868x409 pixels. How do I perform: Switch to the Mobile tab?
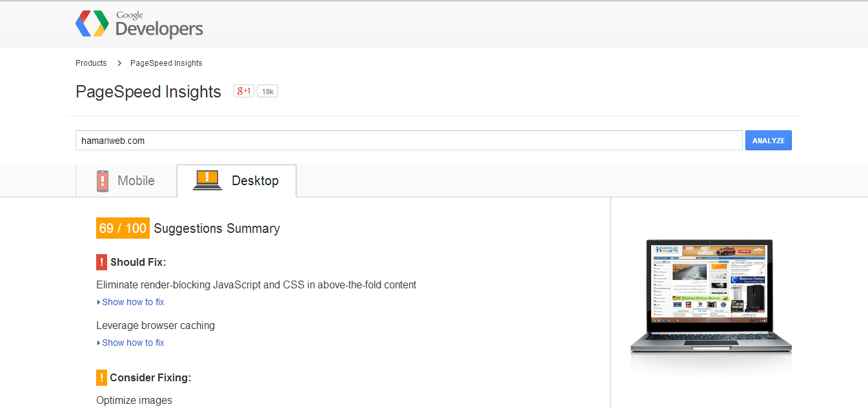[126, 181]
